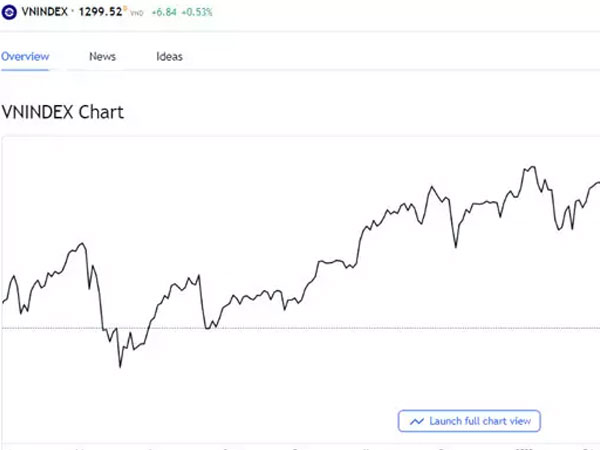Click the chart's bottom time axis strip

(x=301, y=447)
